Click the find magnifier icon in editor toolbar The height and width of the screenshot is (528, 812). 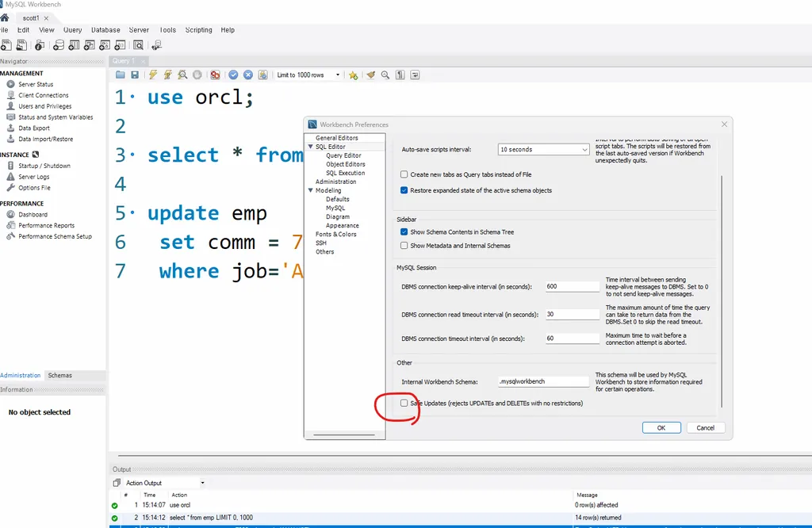click(385, 75)
